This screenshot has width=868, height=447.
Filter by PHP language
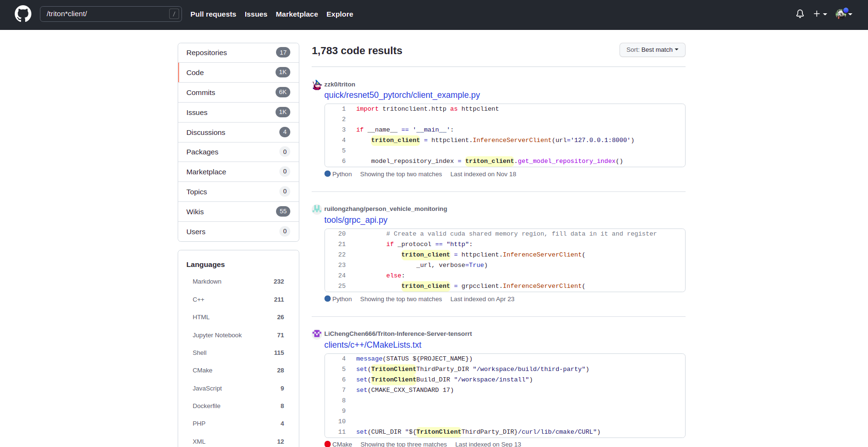[x=238, y=424]
